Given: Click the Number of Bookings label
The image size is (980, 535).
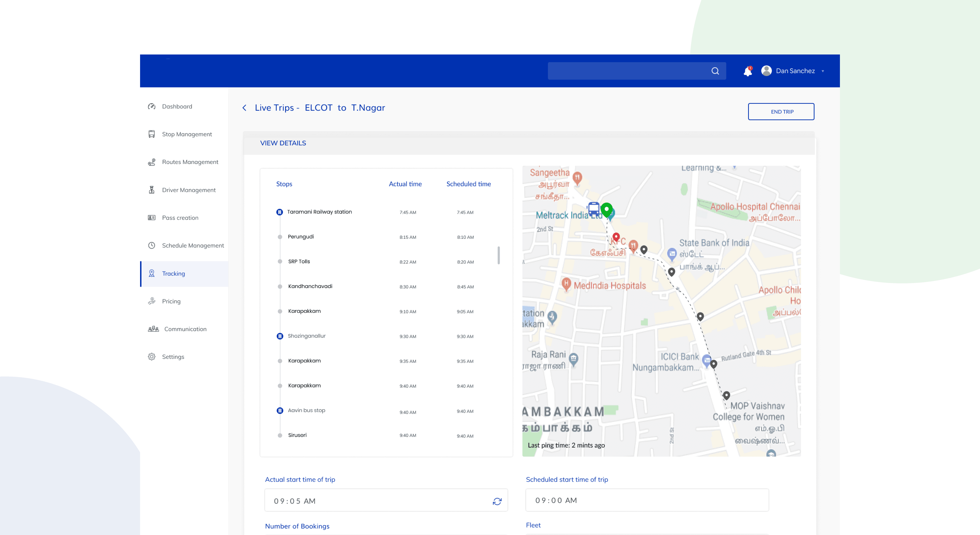Looking at the screenshot, I should (297, 526).
